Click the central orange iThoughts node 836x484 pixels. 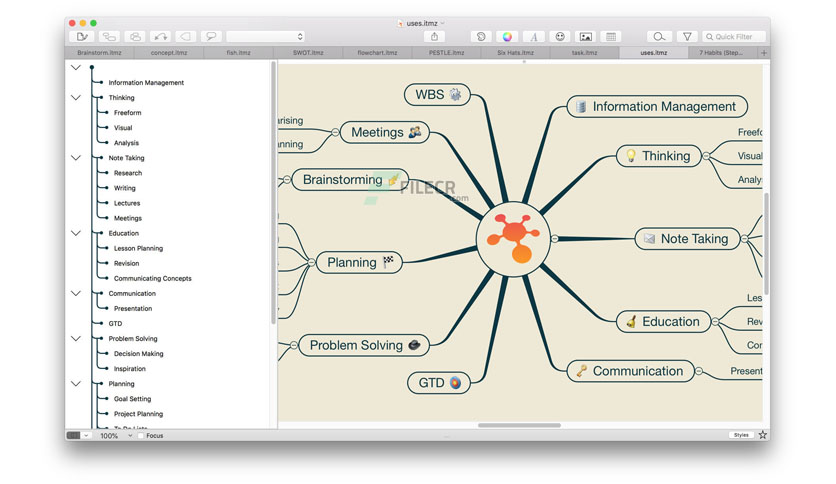click(513, 238)
